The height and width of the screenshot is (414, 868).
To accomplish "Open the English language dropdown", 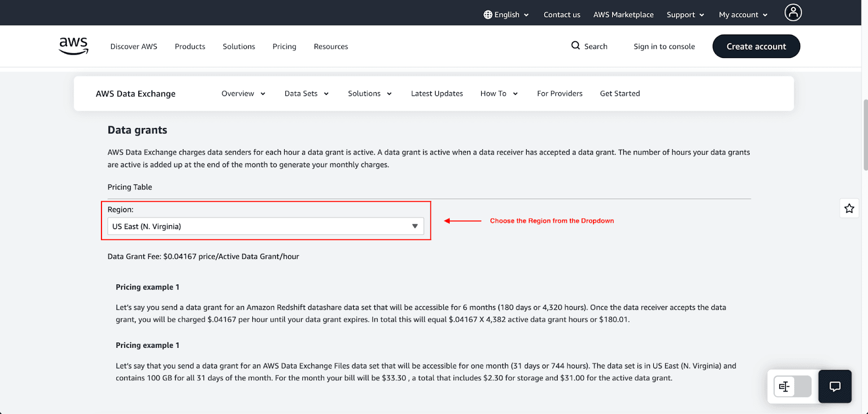I will [506, 15].
